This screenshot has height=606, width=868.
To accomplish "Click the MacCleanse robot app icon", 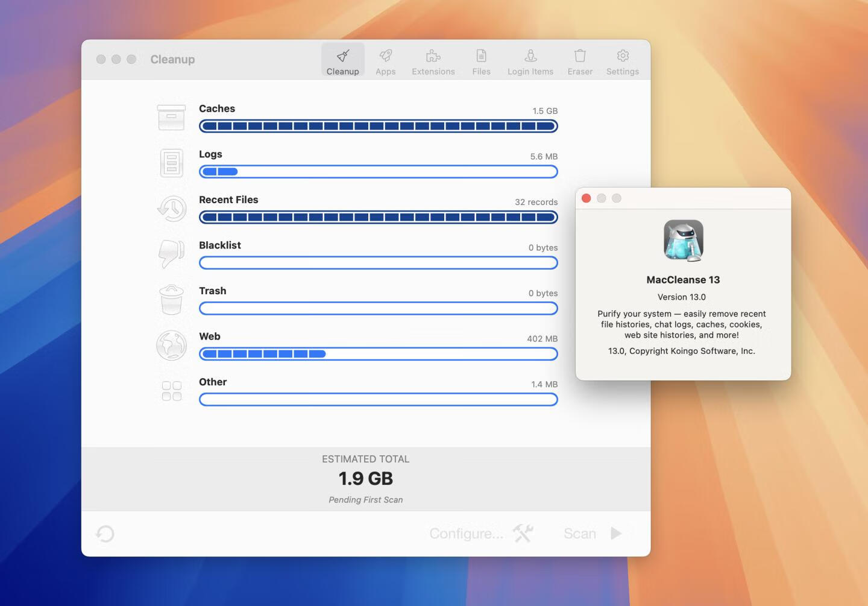I will [684, 241].
